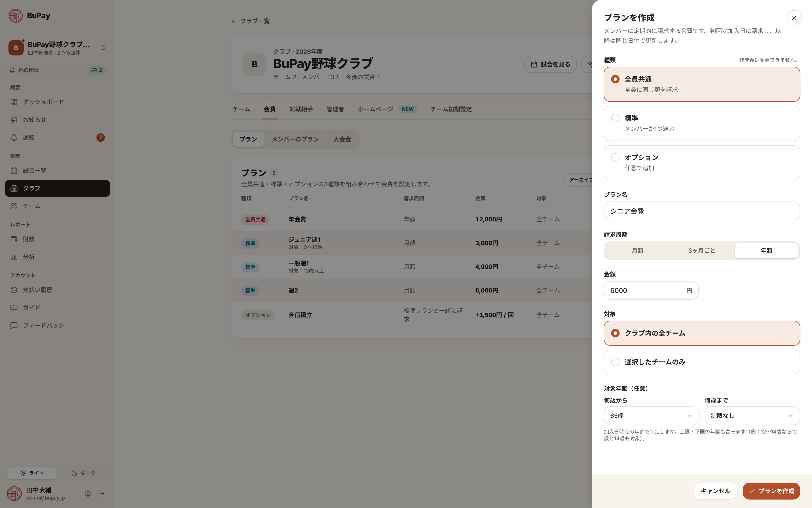Switch to ダーク theme
Image resolution: width=812 pixels, height=508 pixels.
(83, 473)
